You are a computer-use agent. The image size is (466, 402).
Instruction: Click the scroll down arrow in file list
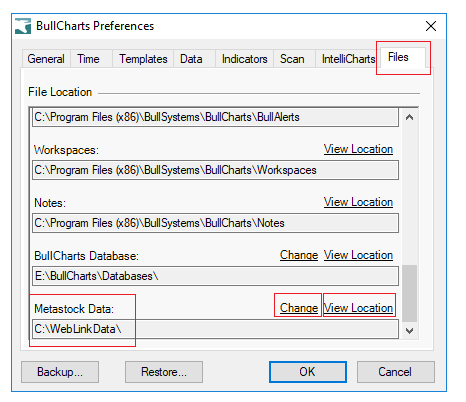coord(410,331)
